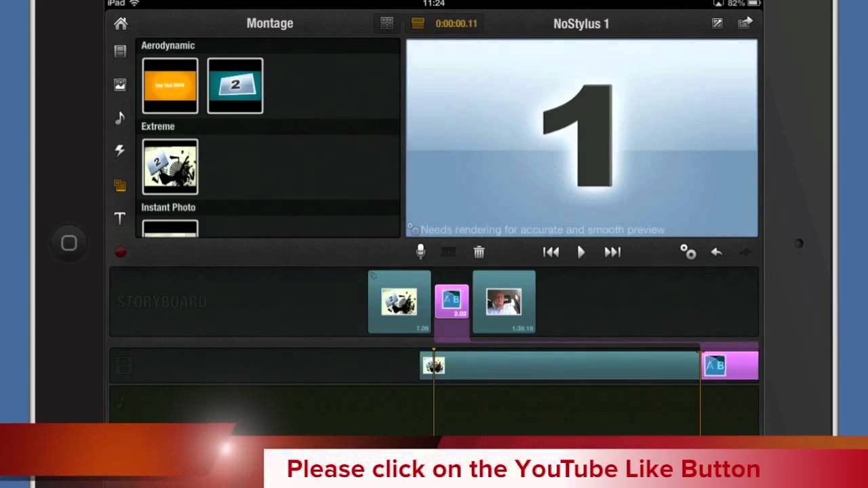Tap the NoStylus 1 project title
The width and height of the screenshot is (868, 488).
(x=581, y=24)
